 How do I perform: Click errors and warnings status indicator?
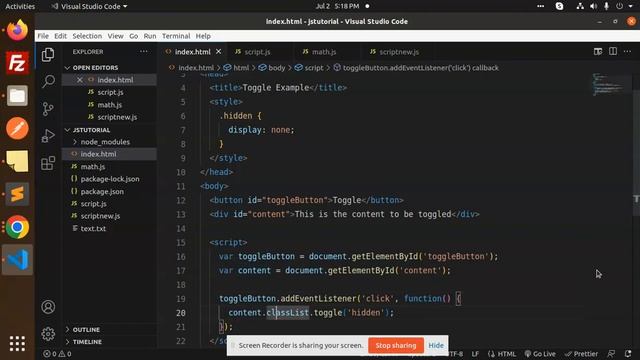pos(57,354)
